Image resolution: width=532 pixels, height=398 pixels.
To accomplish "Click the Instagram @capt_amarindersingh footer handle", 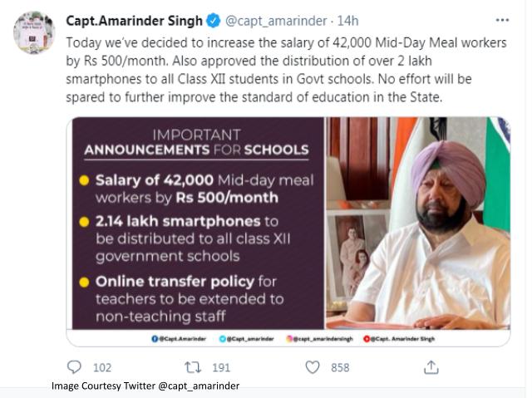I will pyautogui.click(x=319, y=339).
